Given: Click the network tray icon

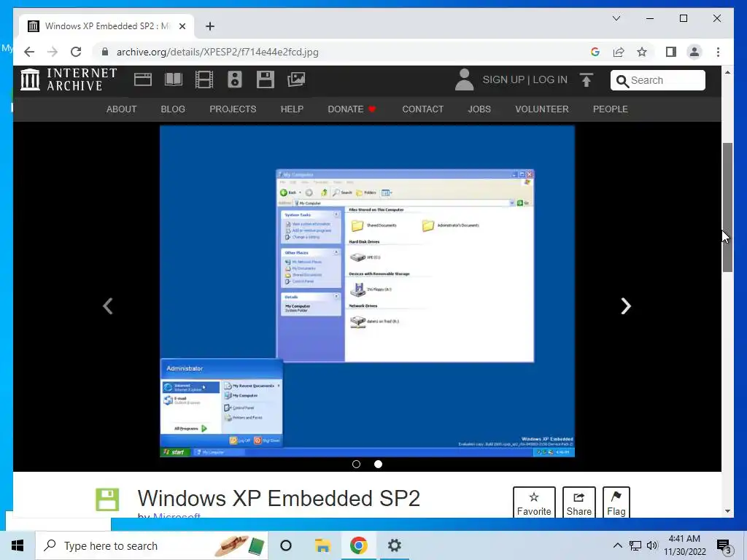Looking at the screenshot, I should point(635,545).
